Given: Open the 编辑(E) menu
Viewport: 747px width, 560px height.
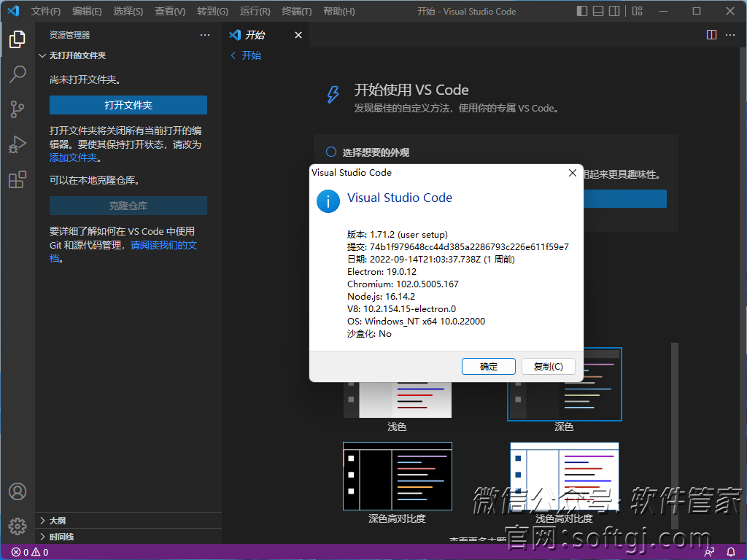Looking at the screenshot, I should (x=87, y=11).
